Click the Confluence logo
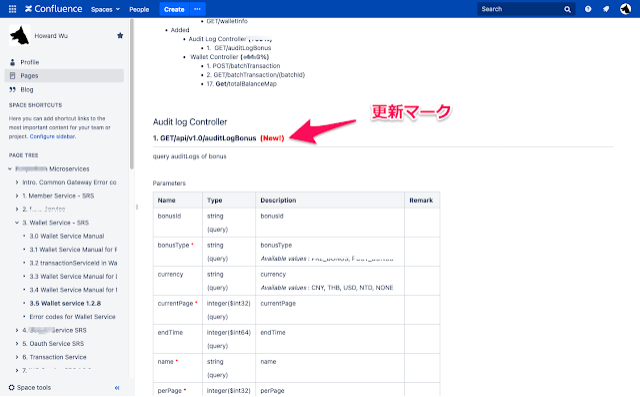640x397 pixels. [x=53, y=9]
